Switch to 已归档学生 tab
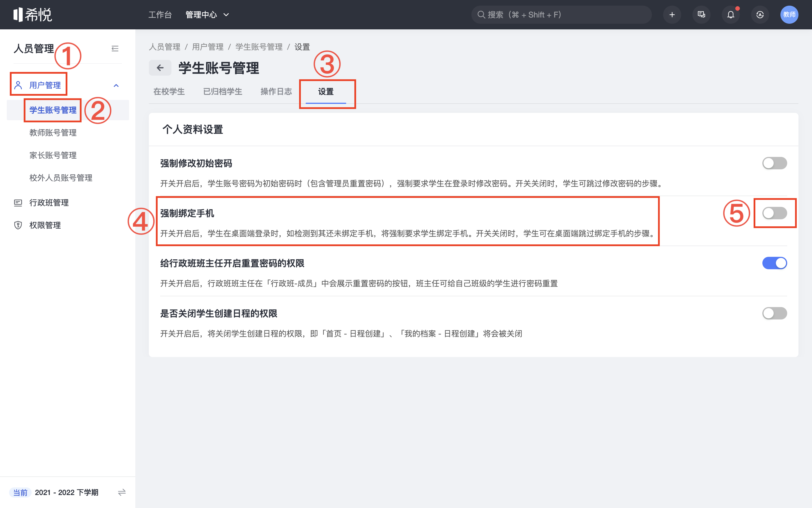This screenshot has width=812, height=508. click(222, 91)
